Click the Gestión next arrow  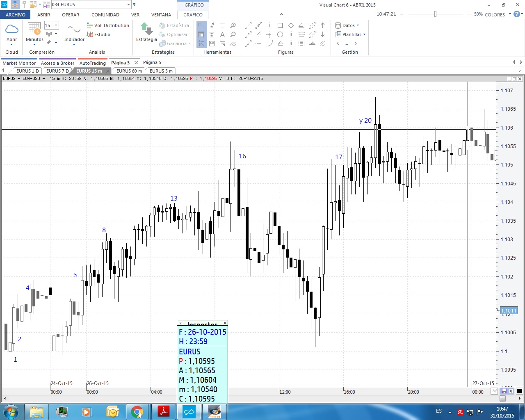356,43
